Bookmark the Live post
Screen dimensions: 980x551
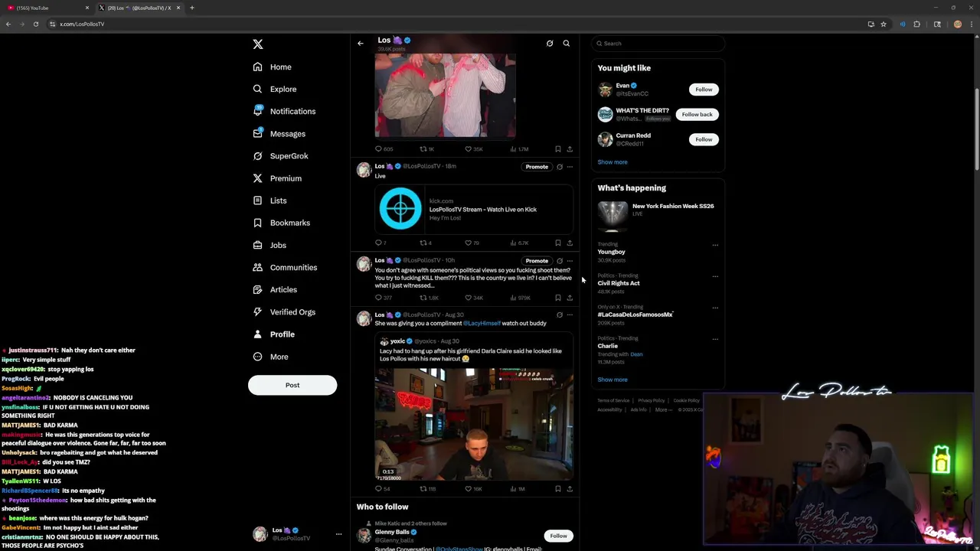(x=558, y=243)
